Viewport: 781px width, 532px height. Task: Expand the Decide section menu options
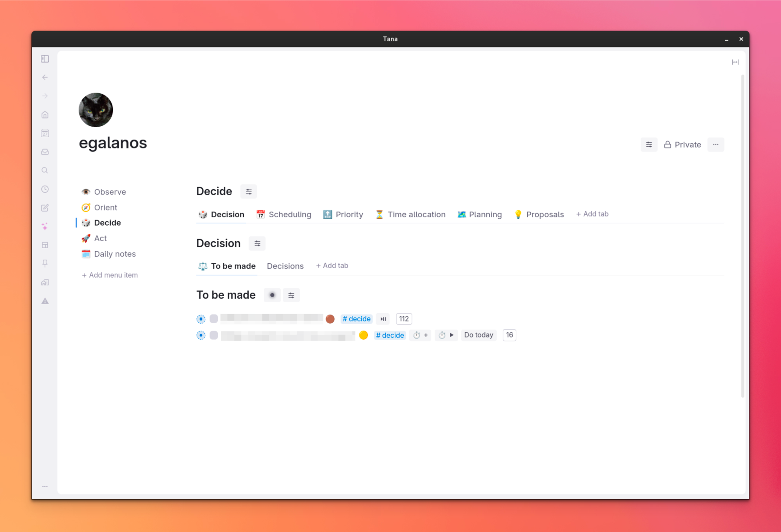pyautogui.click(x=249, y=191)
